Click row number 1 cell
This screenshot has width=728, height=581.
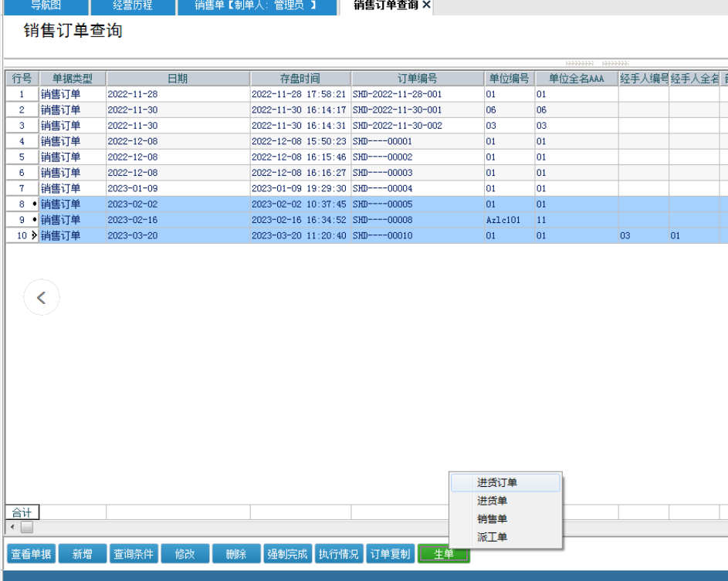(22, 94)
